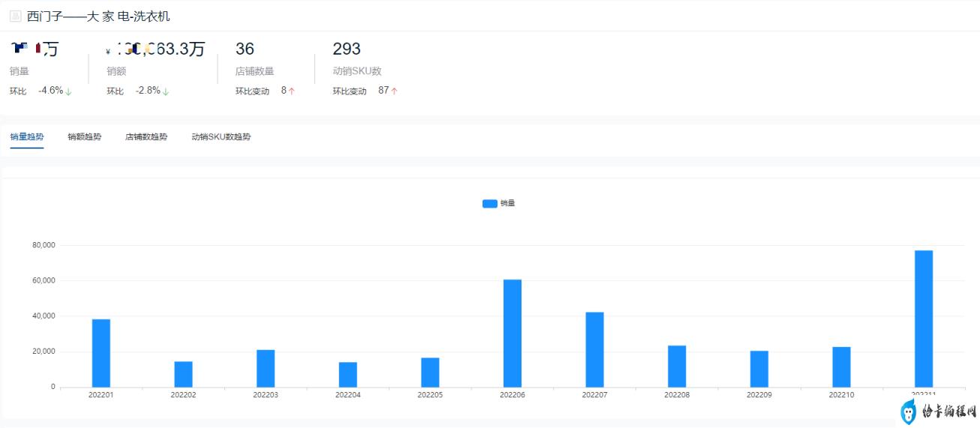Click the 202205 sales bar

[x=430, y=373]
